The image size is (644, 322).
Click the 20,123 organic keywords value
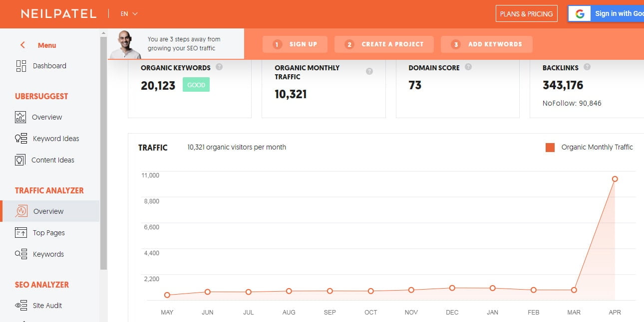pyautogui.click(x=158, y=86)
